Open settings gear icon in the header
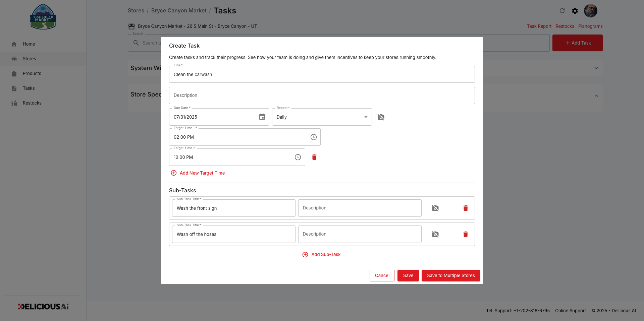 tap(575, 11)
